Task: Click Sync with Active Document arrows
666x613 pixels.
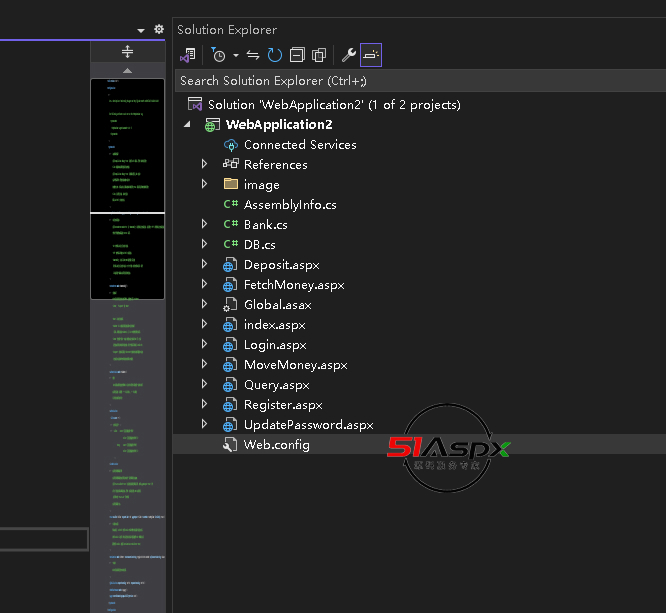Action: 253,55
